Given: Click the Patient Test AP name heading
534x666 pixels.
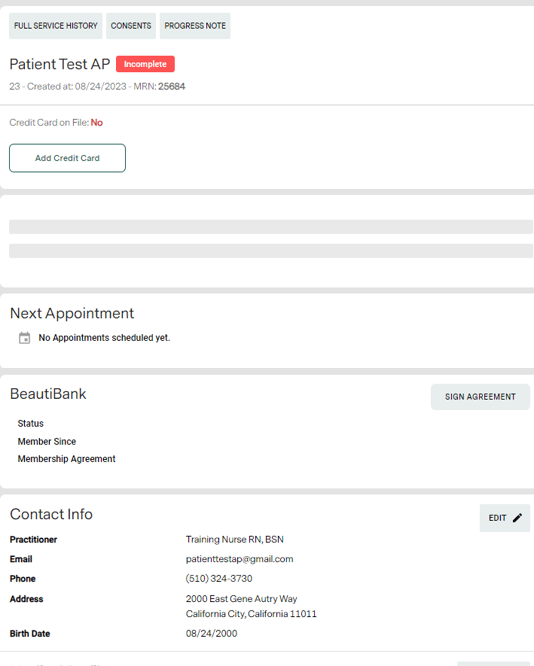Looking at the screenshot, I should coord(60,64).
